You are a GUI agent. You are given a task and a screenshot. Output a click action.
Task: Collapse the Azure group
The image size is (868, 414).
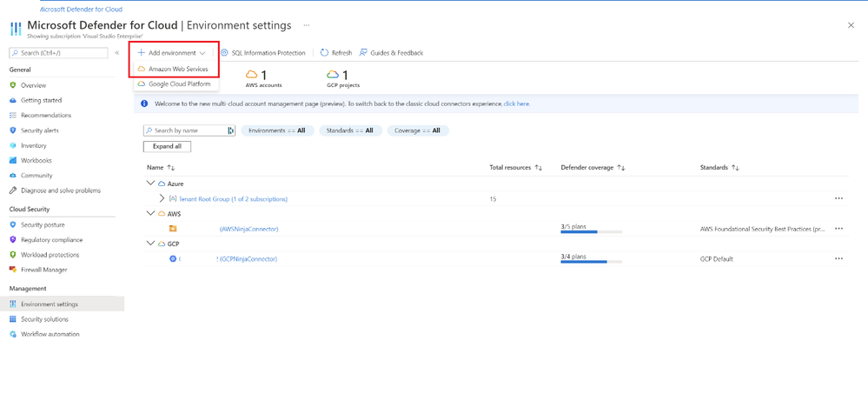[150, 184]
